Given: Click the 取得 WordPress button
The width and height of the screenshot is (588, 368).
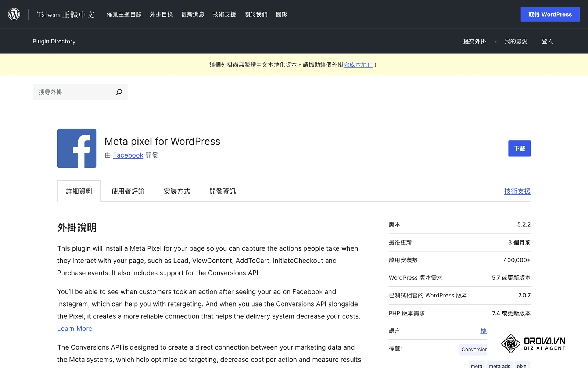Looking at the screenshot, I should (x=550, y=14).
